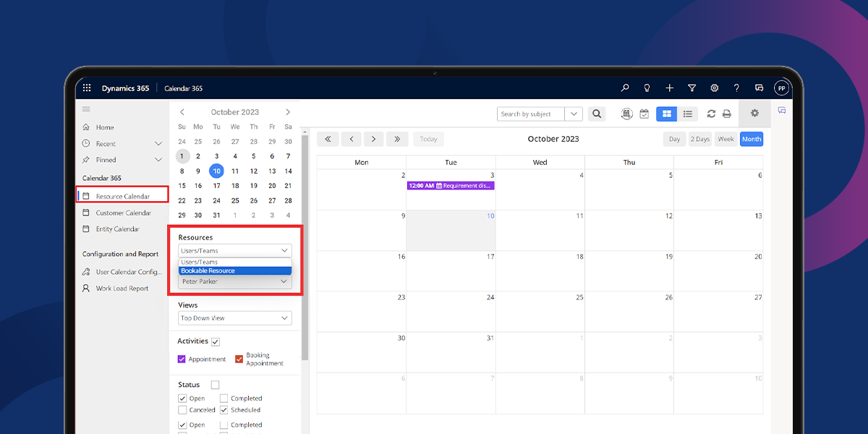Select date 14 in the mini calendar

288,171
